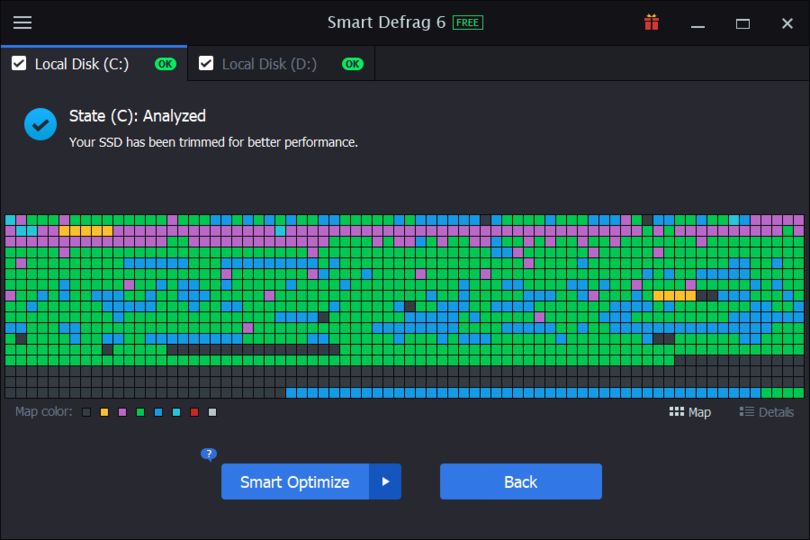Open the hamburger main menu
810x540 pixels.
pyautogui.click(x=22, y=23)
